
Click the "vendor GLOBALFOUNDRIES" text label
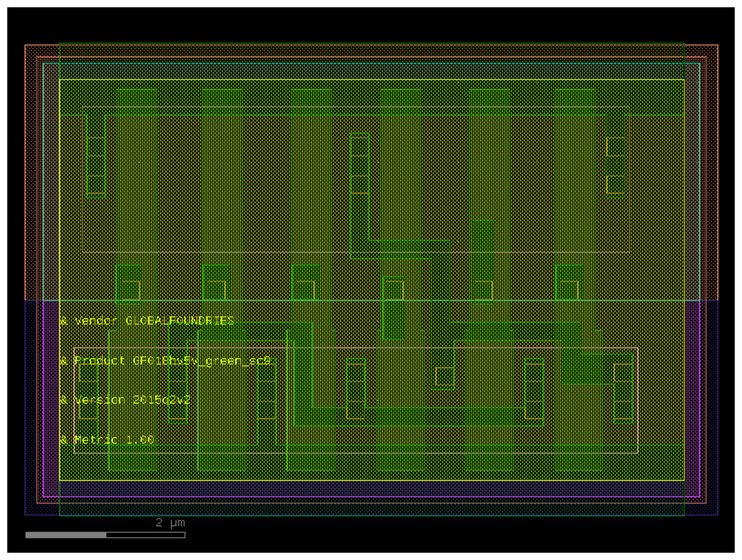pos(154,321)
